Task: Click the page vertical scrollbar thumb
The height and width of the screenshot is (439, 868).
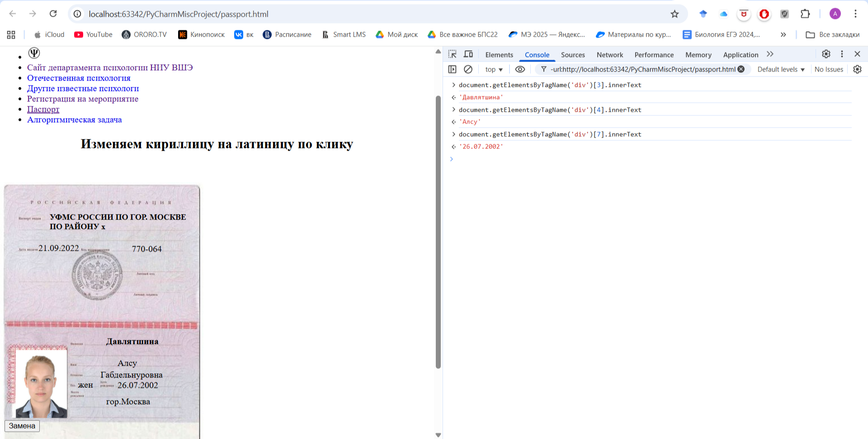Action: [x=438, y=231]
